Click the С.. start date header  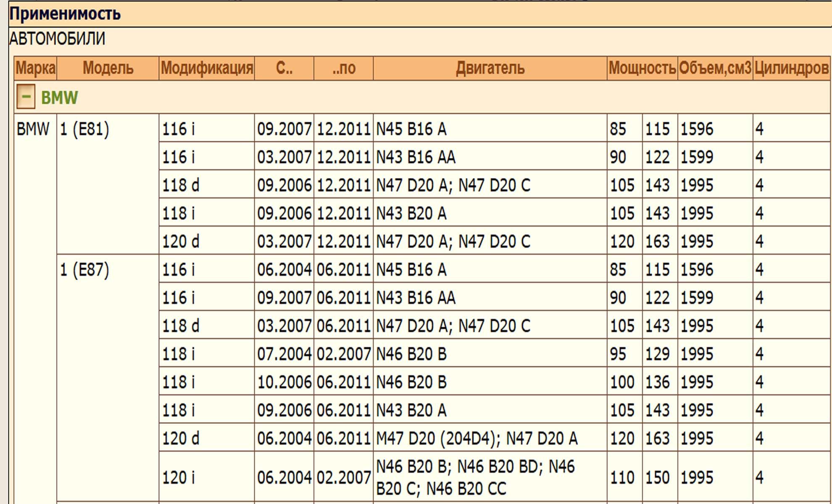click(284, 68)
